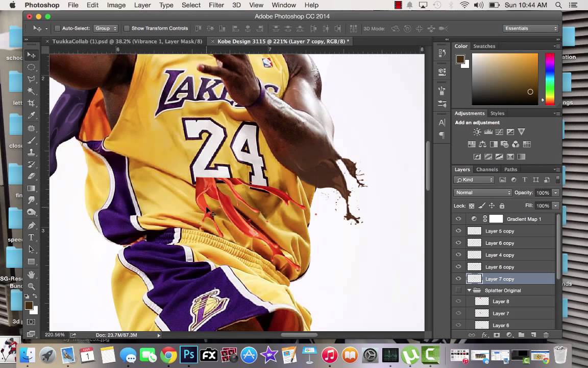Viewport: 588px width, 368px height.
Task: Select the Healing Brush tool
Action: click(32, 128)
